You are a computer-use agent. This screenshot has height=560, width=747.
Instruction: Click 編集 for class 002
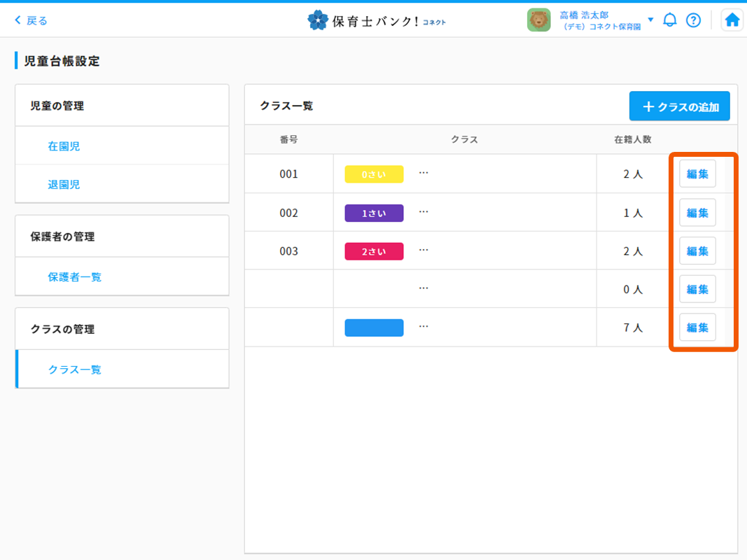[697, 213]
